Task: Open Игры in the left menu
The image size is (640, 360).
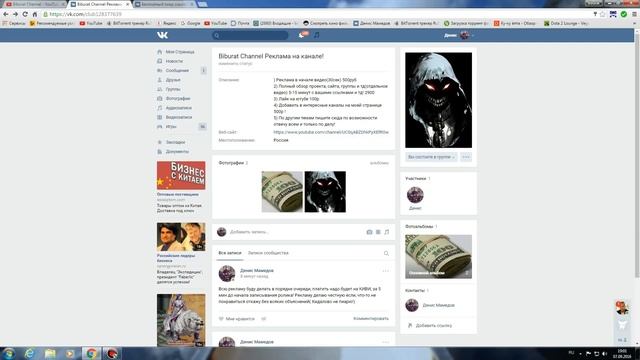Action: point(171,127)
